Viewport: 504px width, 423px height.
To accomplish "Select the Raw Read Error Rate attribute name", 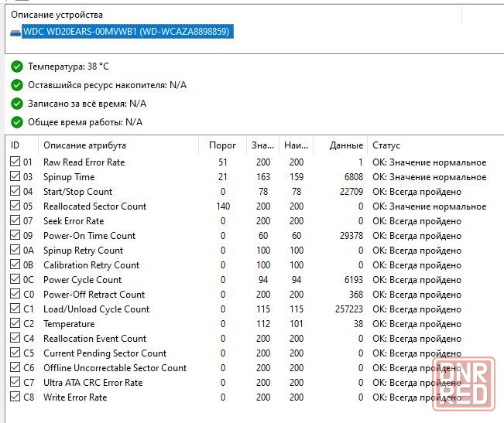I will [x=84, y=162].
